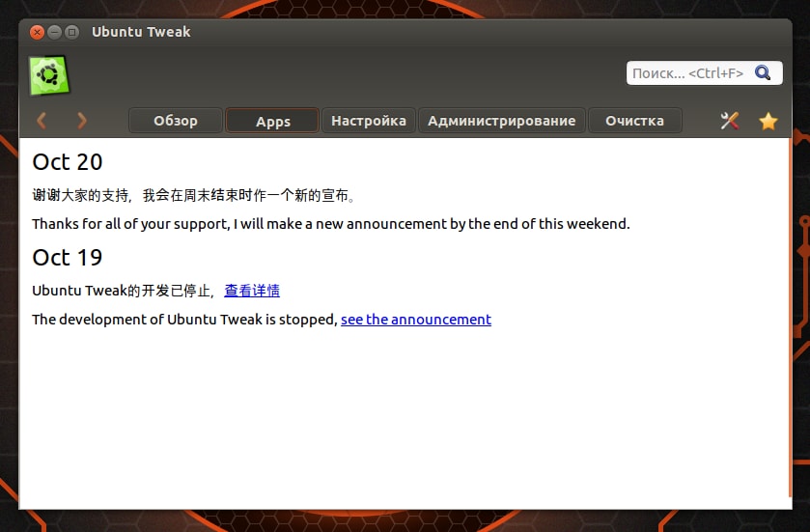Click the 'Ubuntu Tweak的开发已停止' text

(x=124, y=291)
